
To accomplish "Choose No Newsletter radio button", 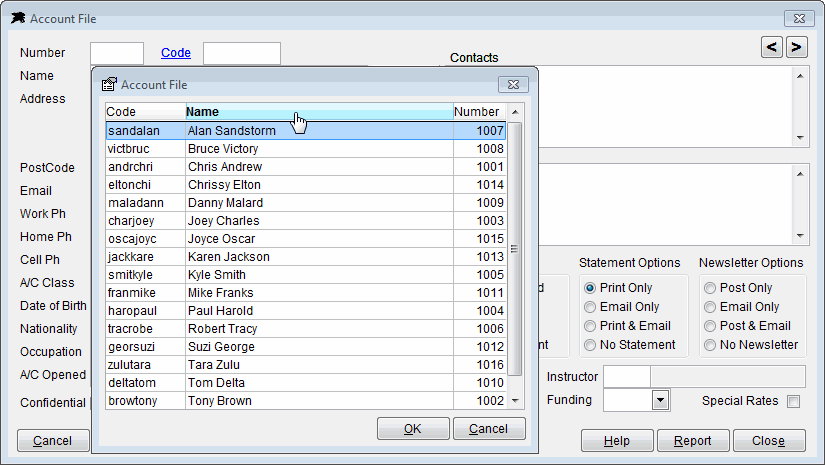I will (710, 345).
